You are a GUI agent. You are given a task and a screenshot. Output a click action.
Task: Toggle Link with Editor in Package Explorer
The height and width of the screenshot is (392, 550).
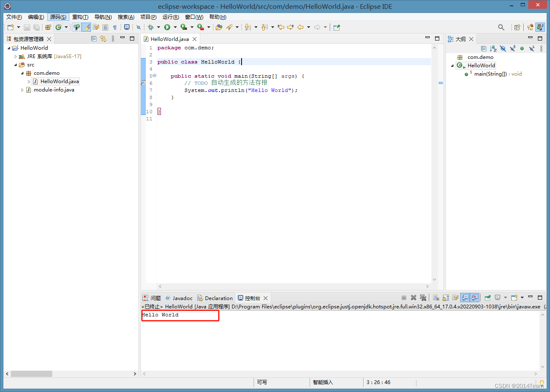(x=103, y=39)
